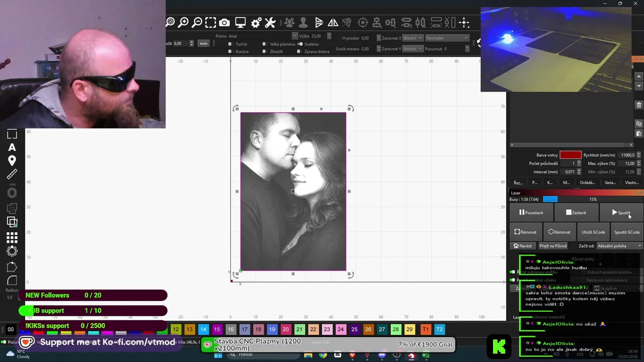Image resolution: width=644 pixels, height=362 pixels.
Task: Click the monitor Preview icon
Action: click(x=240, y=23)
